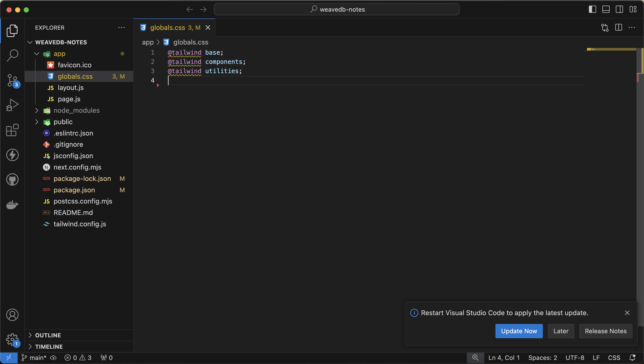644x364 pixels.
Task: Select the globals.css editor tab
Action: coord(168,28)
